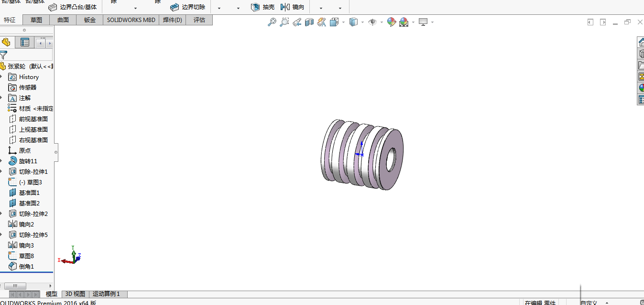Select the Boundary Cut (边界切除) tool
This screenshot has width=644, height=305.
(187, 7)
